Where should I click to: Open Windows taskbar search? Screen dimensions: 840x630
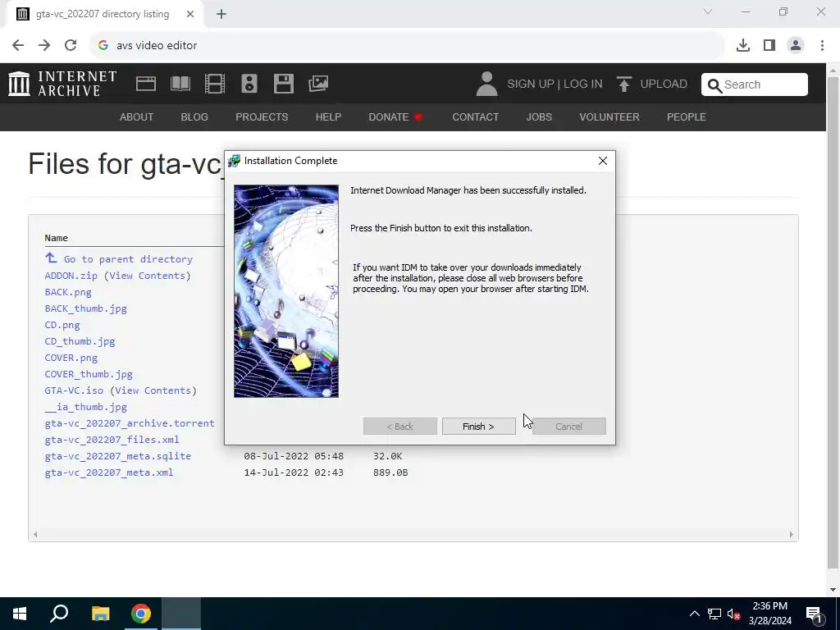point(59,614)
